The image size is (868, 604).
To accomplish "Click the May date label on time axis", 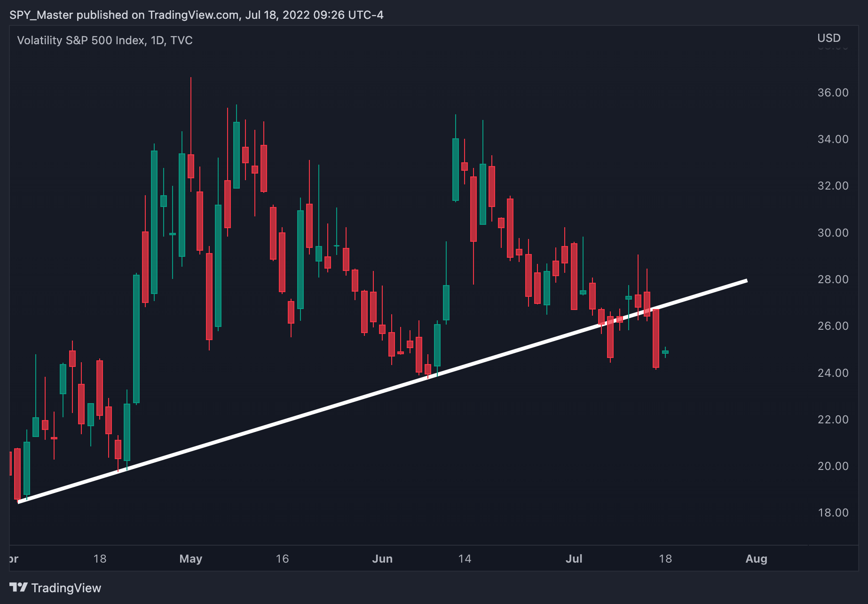I will (x=191, y=559).
